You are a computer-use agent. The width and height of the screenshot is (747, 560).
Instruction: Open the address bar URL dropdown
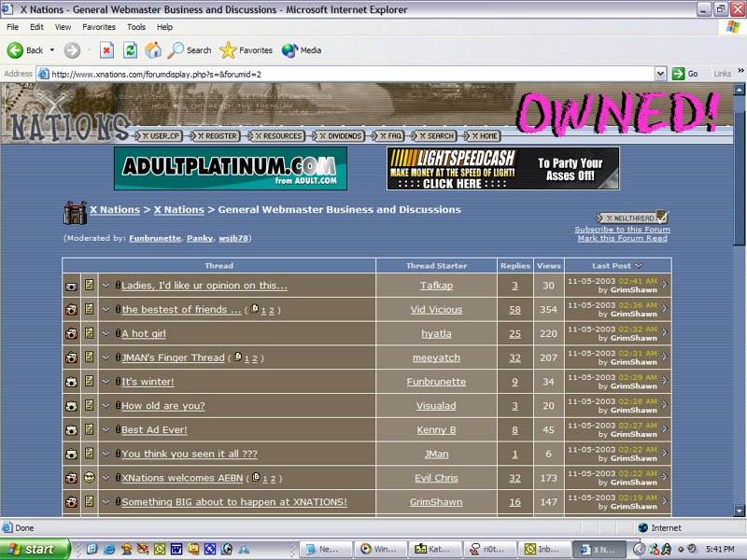[660, 74]
